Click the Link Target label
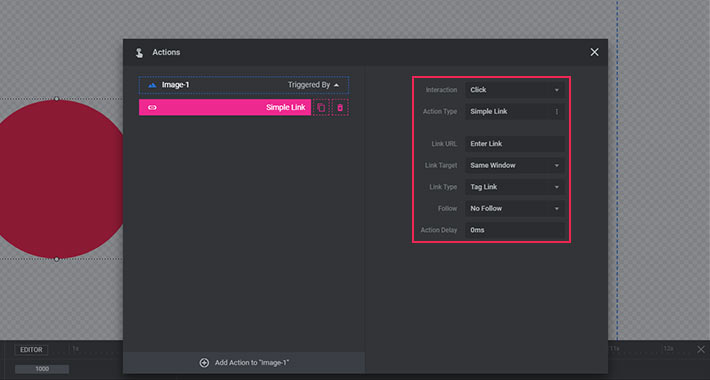The width and height of the screenshot is (710, 380). [441, 165]
